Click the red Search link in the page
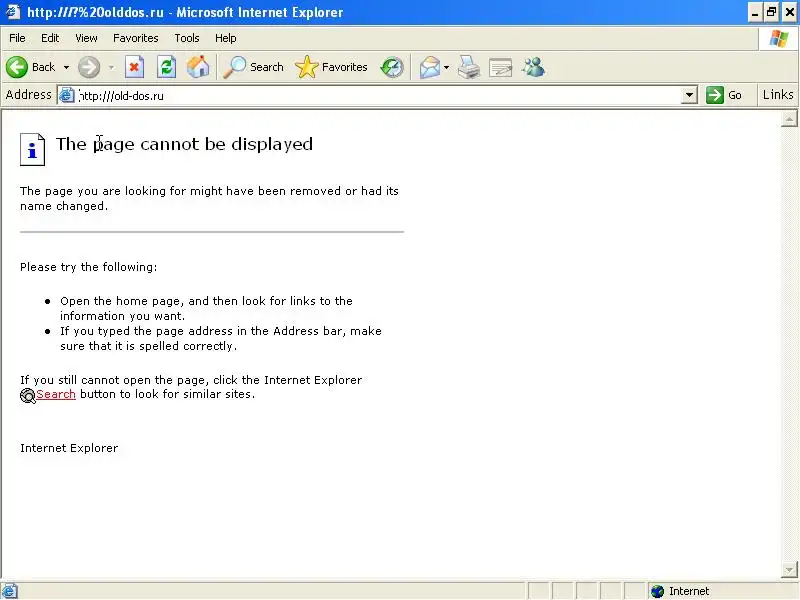The image size is (800, 600). tap(56, 394)
